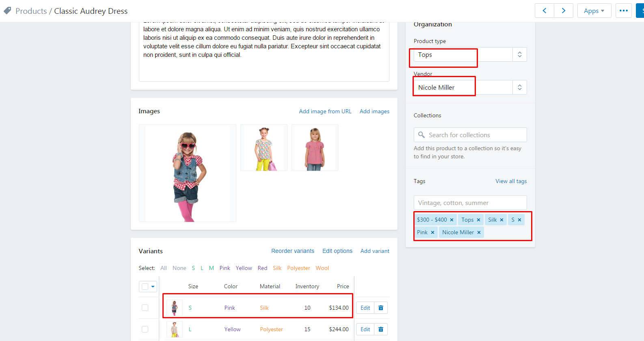Open thumbnail of girl in yellow pants
The width and height of the screenshot is (644, 341).
(x=264, y=148)
